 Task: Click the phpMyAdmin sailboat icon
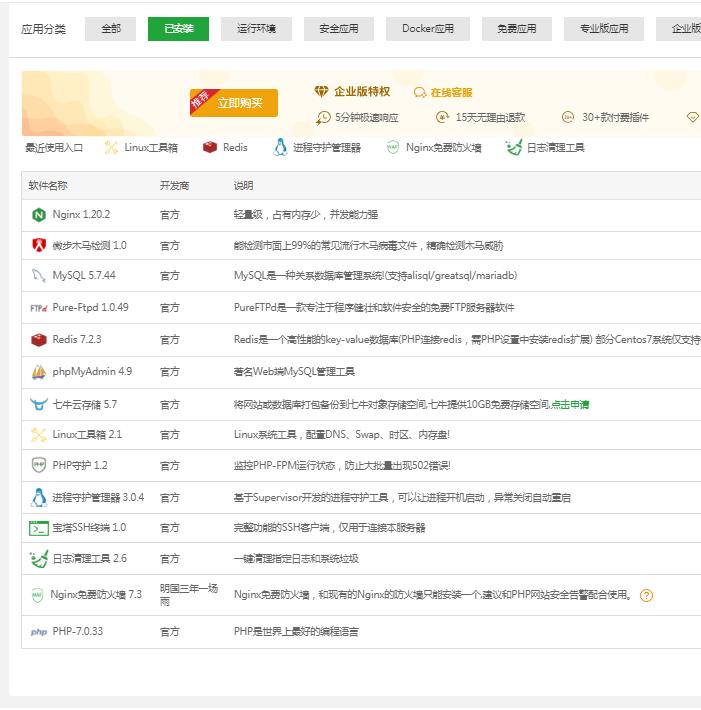click(x=39, y=372)
